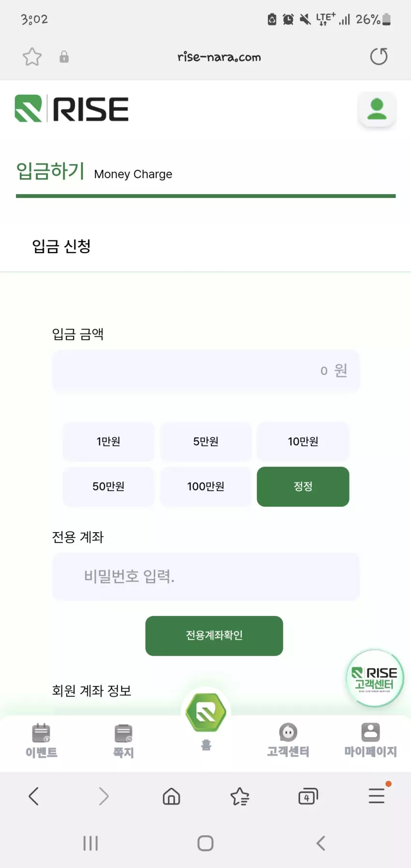Select the 5만원 amount button

206,441
